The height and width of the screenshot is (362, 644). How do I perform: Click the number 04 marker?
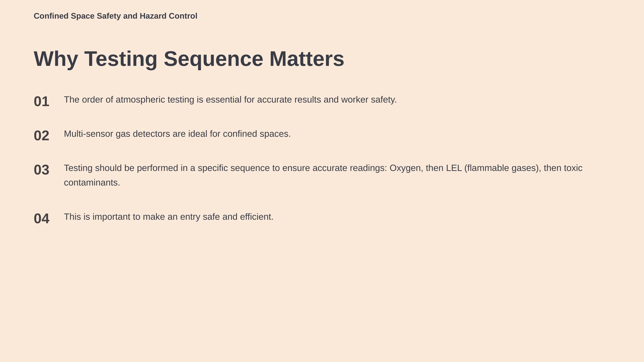click(42, 219)
